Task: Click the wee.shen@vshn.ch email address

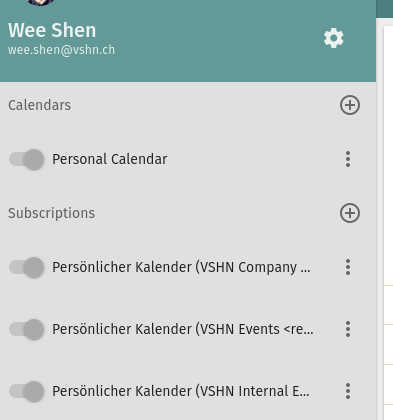Action: (61, 50)
